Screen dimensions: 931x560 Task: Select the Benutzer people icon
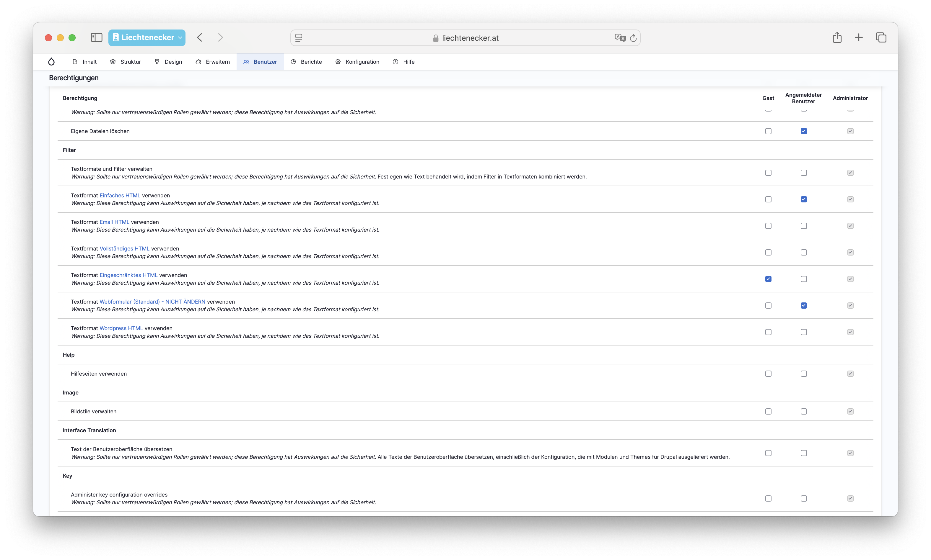pyautogui.click(x=246, y=61)
